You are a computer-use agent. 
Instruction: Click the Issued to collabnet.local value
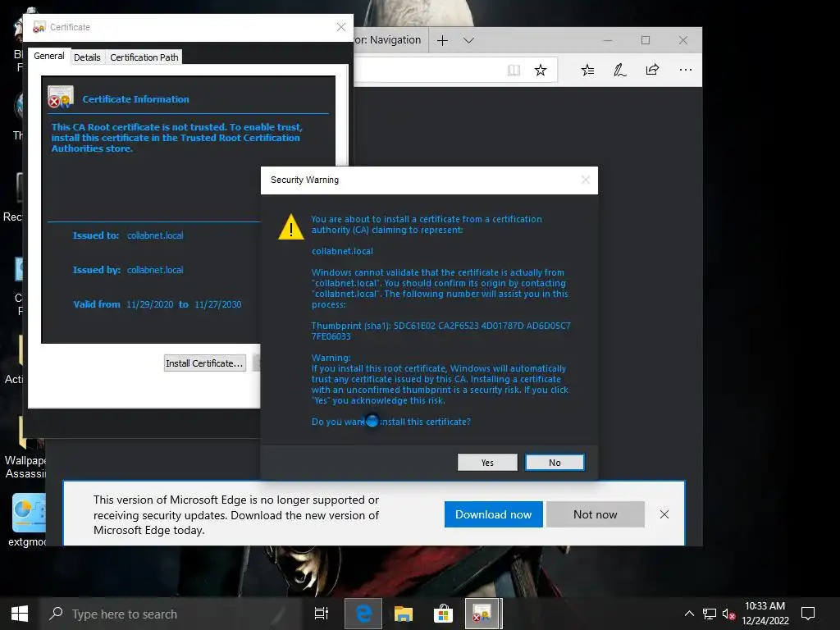[x=155, y=235]
